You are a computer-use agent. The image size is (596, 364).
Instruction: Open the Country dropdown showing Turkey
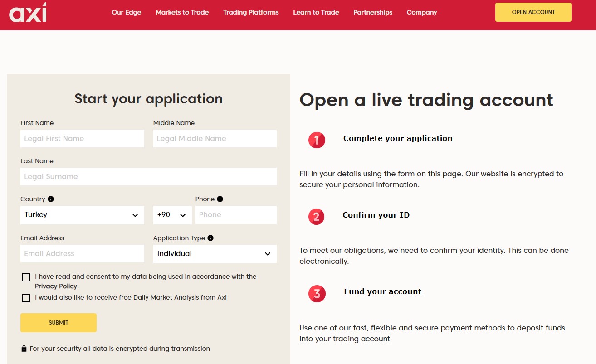pyautogui.click(x=82, y=215)
